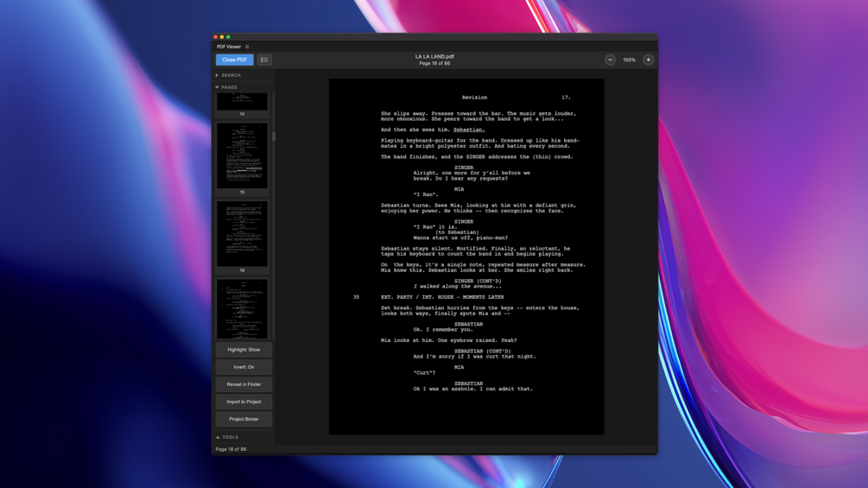868x488 pixels.
Task: Click the Page 18 of 86 header text
Action: pos(434,64)
